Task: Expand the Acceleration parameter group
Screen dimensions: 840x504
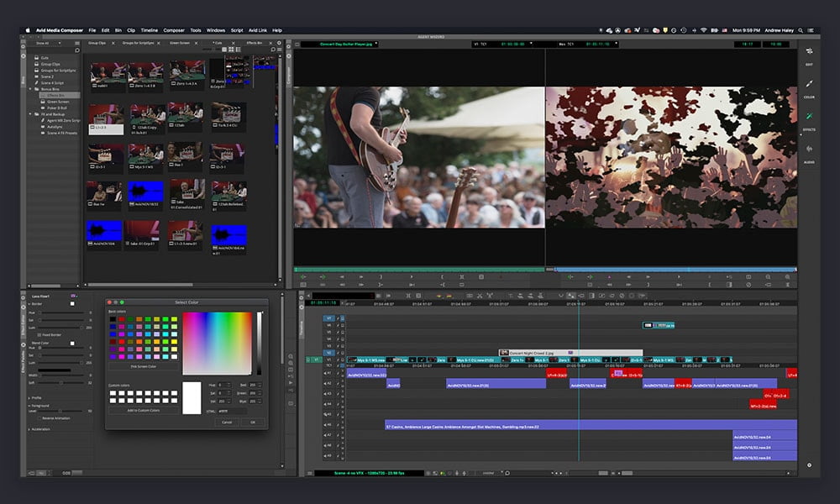Action: coord(29,429)
